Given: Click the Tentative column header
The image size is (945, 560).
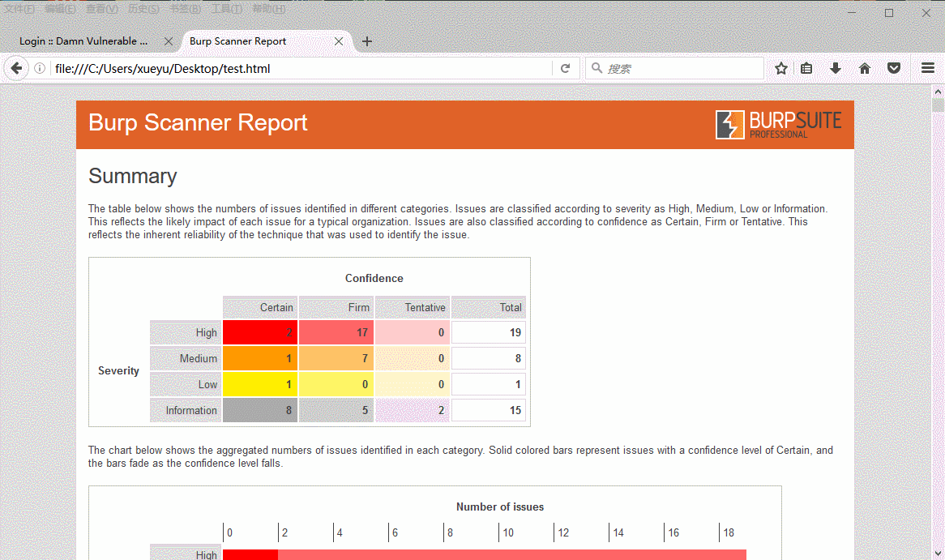Looking at the screenshot, I should tap(413, 307).
